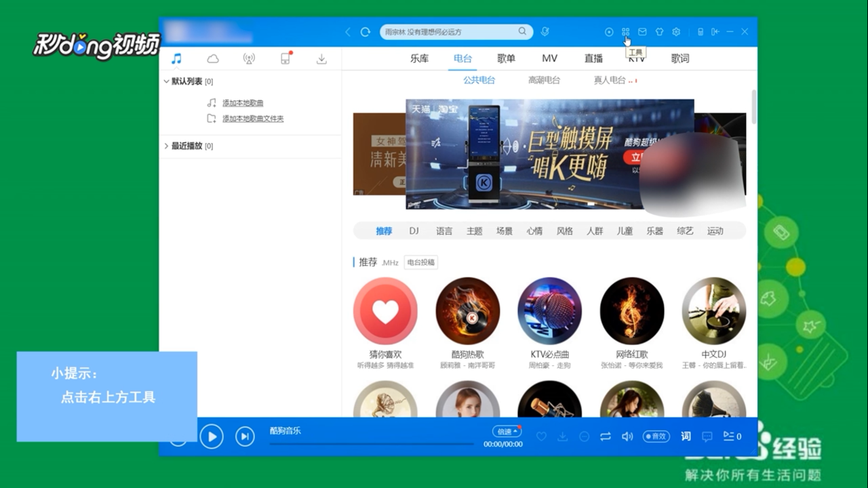Play music with the play button
The width and height of the screenshot is (868, 488).
click(212, 436)
